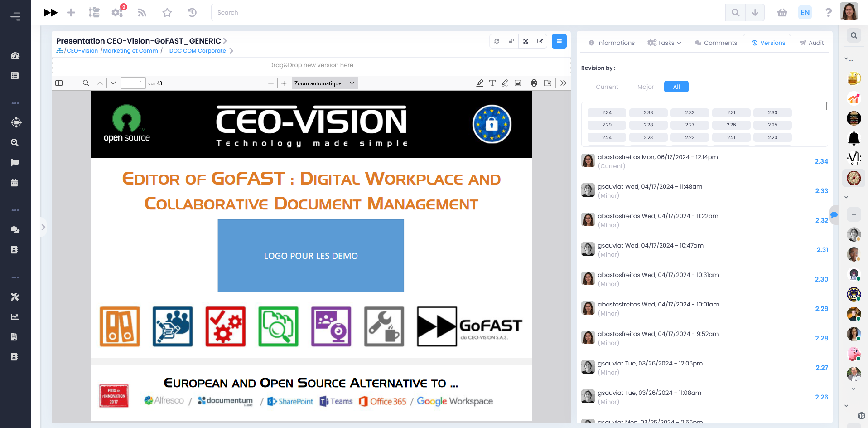This screenshot has height=428, width=868.
Task: Switch interface language from EN
Action: [805, 12]
